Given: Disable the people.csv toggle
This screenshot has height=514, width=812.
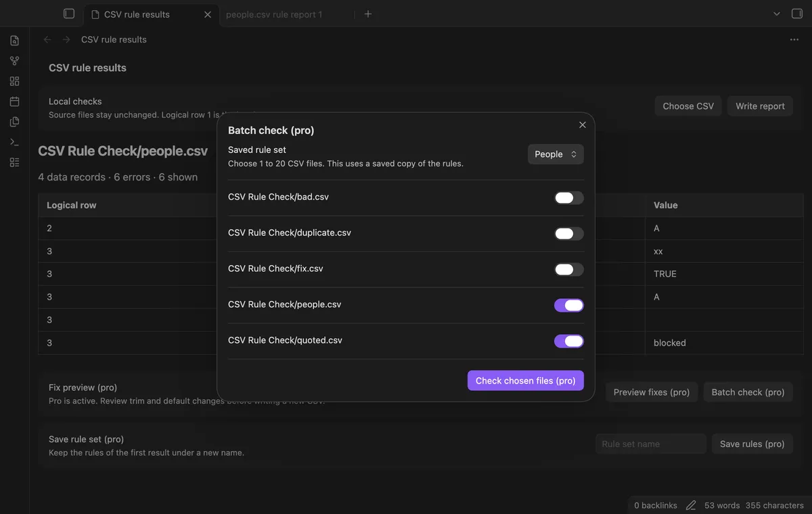Looking at the screenshot, I should coord(569,305).
